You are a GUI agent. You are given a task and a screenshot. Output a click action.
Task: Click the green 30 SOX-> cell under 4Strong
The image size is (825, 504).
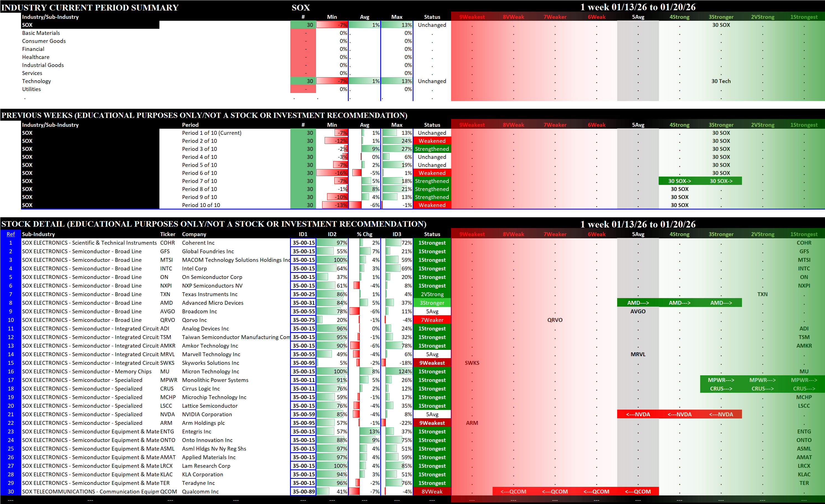tap(679, 181)
